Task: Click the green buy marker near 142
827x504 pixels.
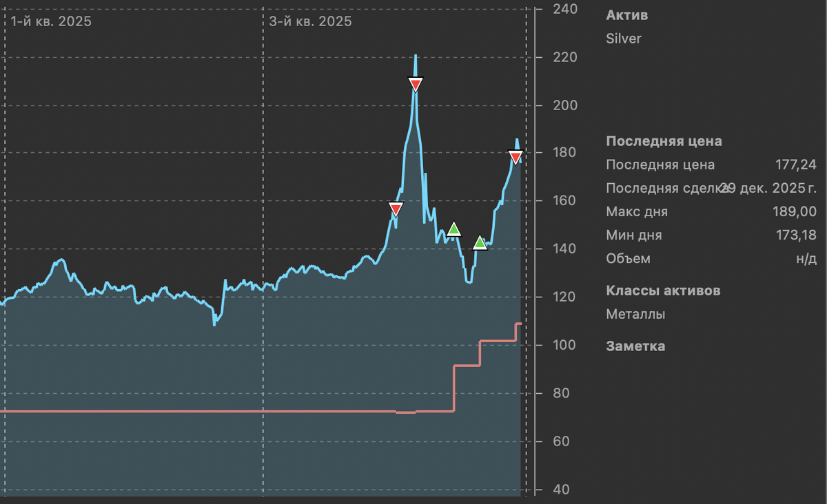Action: click(x=480, y=242)
